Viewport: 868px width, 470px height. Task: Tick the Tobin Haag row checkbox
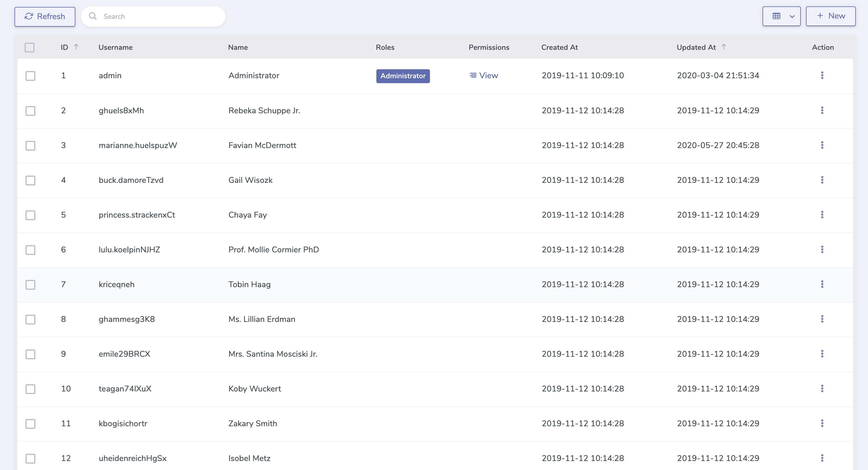point(30,285)
